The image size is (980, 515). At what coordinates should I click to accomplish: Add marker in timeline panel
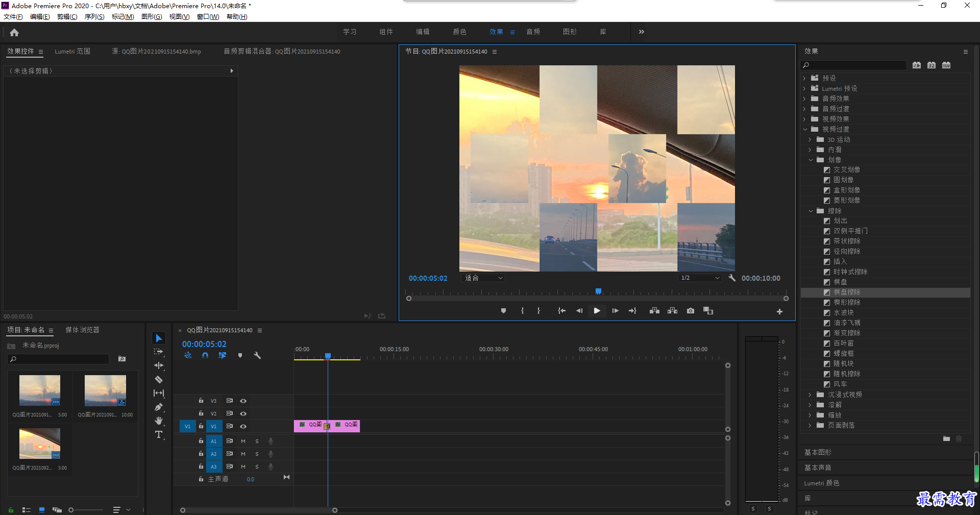[240, 355]
